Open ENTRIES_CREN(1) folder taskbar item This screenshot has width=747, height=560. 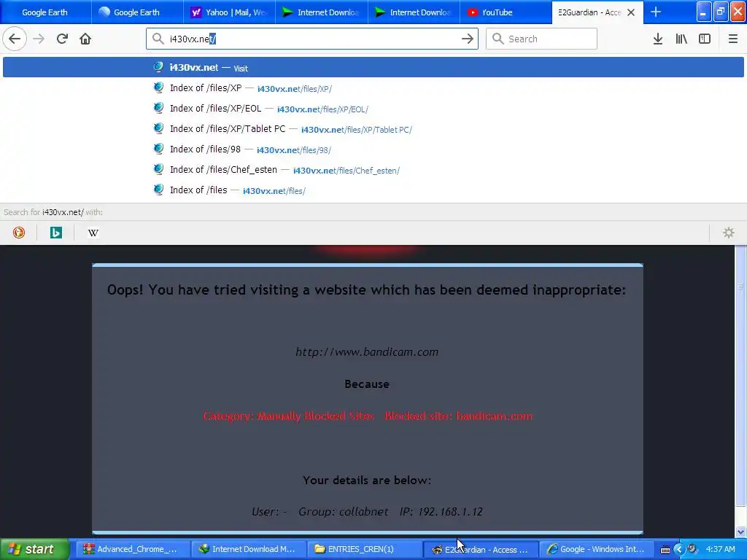[x=364, y=550]
